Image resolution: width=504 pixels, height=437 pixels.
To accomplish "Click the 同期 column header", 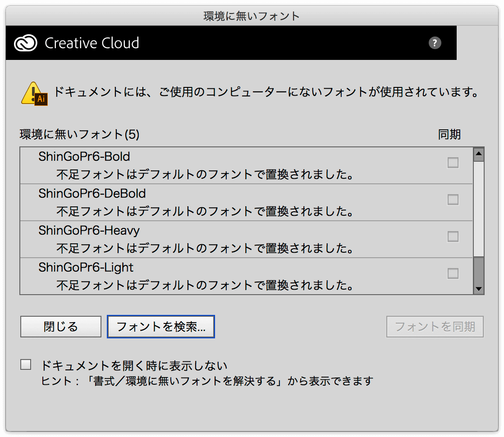I will [449, 134].
